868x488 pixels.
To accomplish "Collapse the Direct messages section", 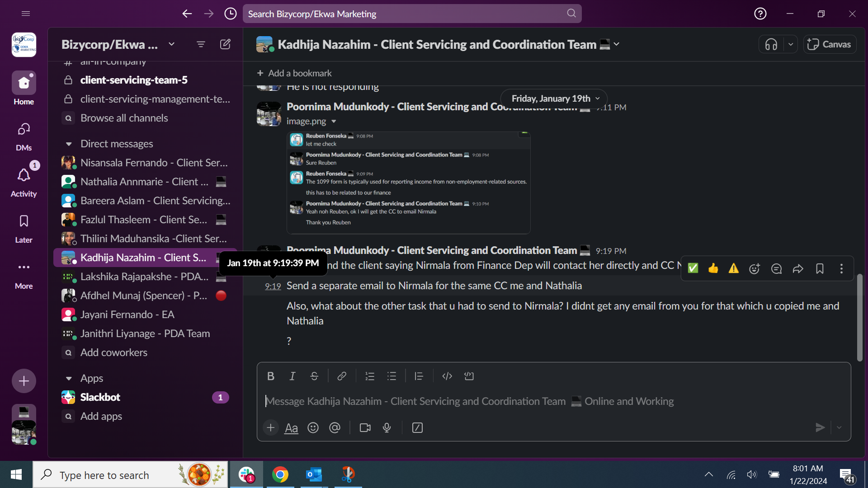I will coord(69,144).
